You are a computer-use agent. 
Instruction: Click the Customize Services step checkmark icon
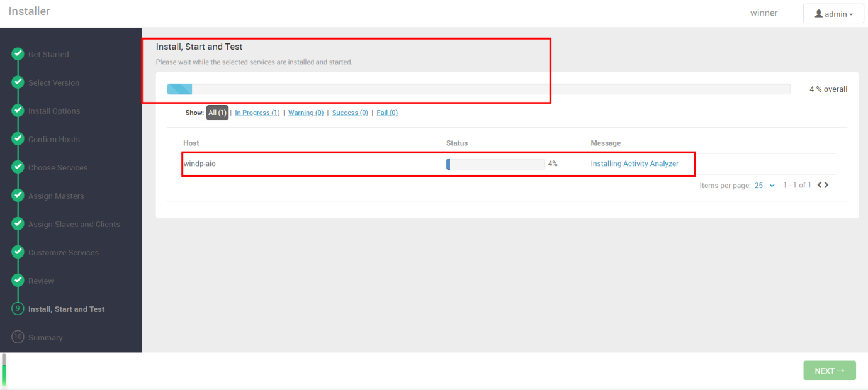(x=18, y=252)
